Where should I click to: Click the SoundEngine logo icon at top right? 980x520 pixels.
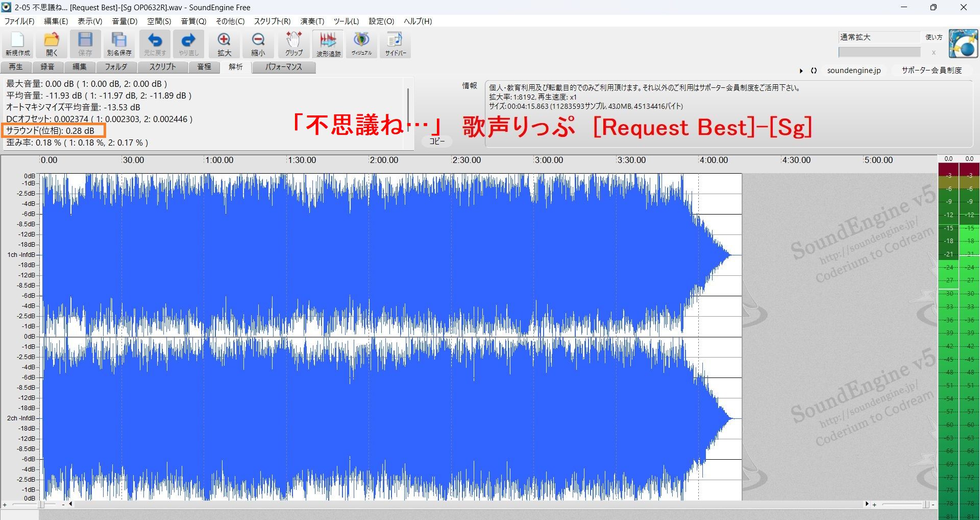pos(963,43)
